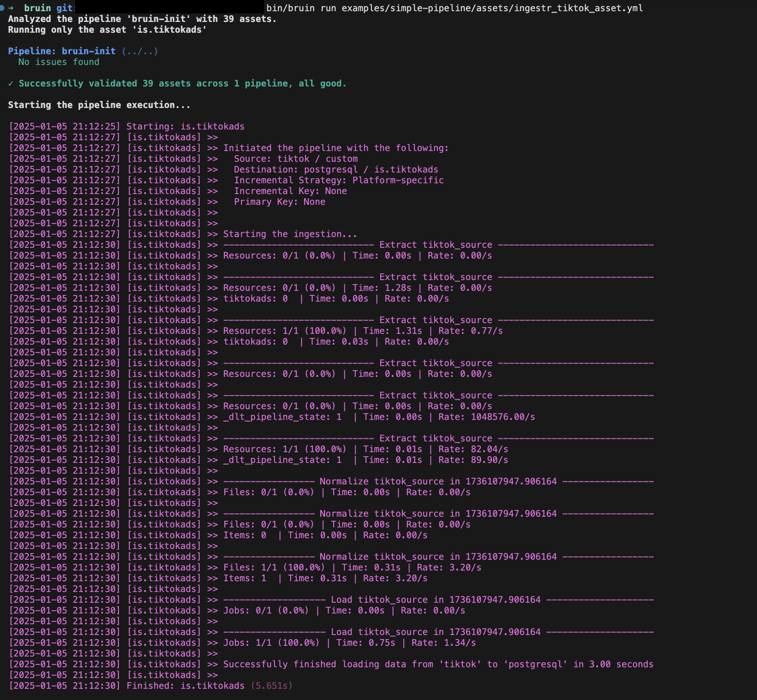Click "Successfully finished loading data" message
This screenshot has height=700, width=757.
click(x=438, y=664)
